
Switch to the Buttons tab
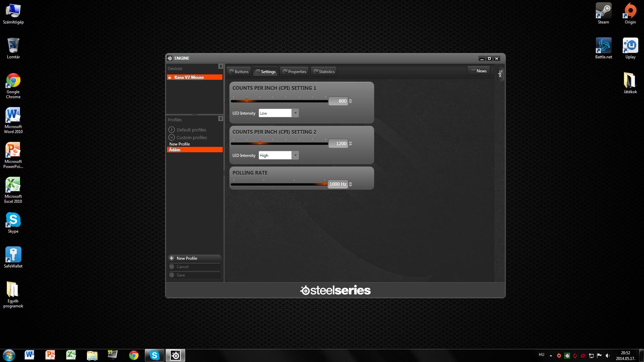click(x=238, y=72)
